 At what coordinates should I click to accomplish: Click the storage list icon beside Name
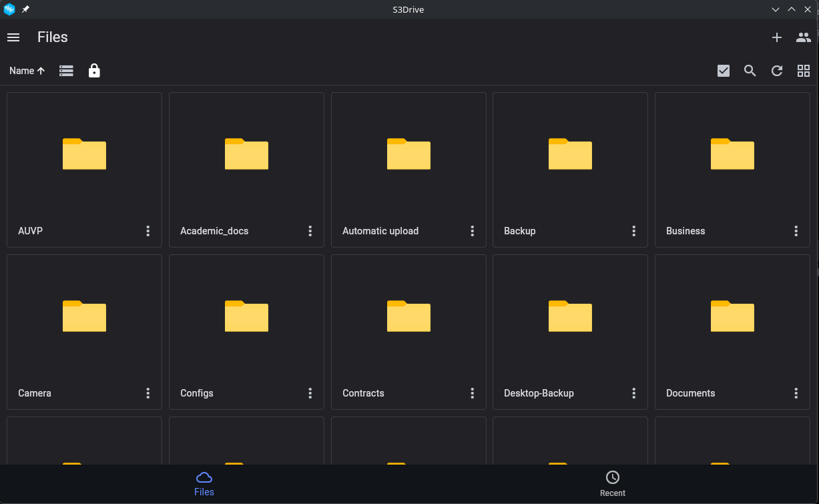66,71
